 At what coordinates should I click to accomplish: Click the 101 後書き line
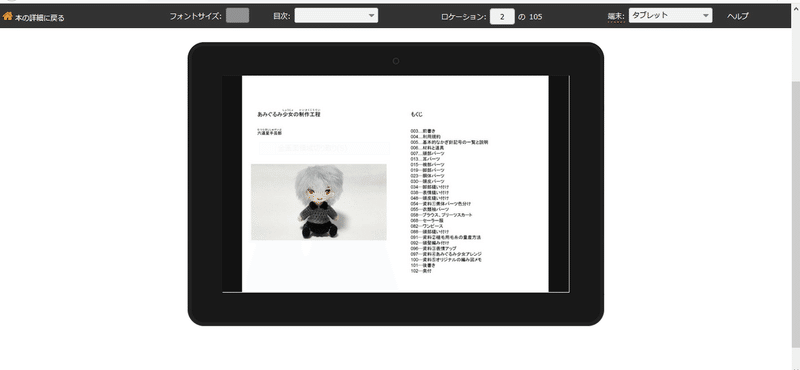click(x=423, y=265)
